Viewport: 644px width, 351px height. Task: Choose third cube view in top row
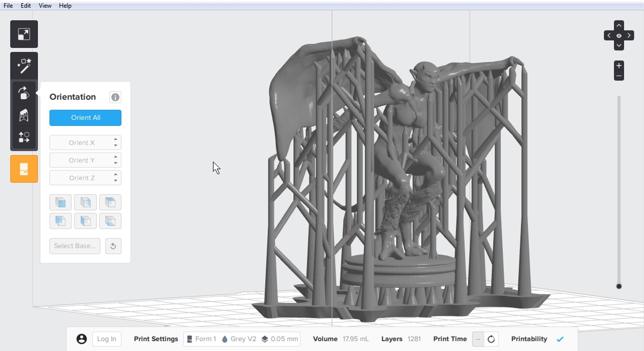coord(110,202)
